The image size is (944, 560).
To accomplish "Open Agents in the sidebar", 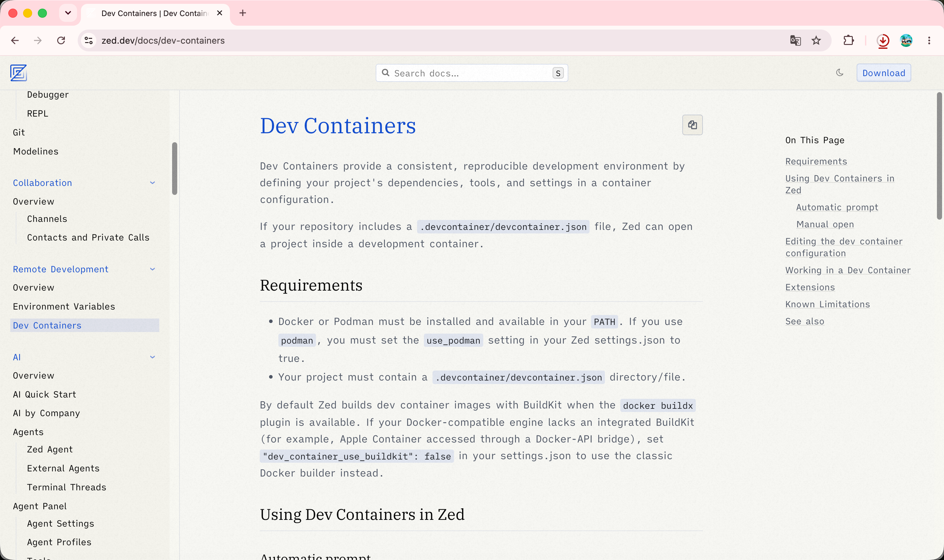I will click(x=28, y=432).
